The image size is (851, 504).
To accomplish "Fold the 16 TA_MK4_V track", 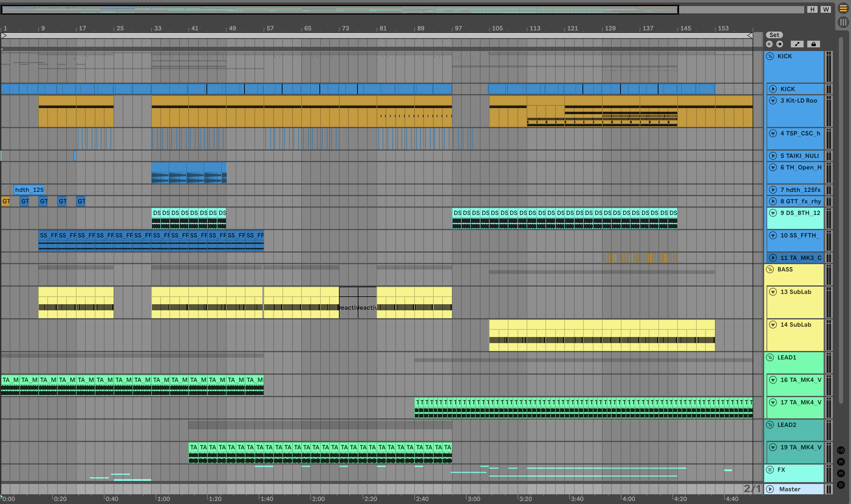I will tap(773, 380).
